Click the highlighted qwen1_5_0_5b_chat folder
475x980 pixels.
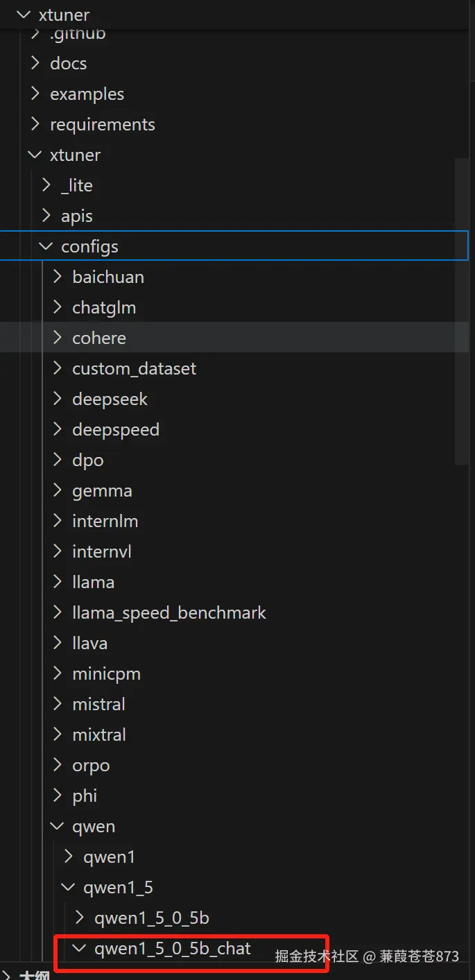pyautogui.click(x=172, y=948)
